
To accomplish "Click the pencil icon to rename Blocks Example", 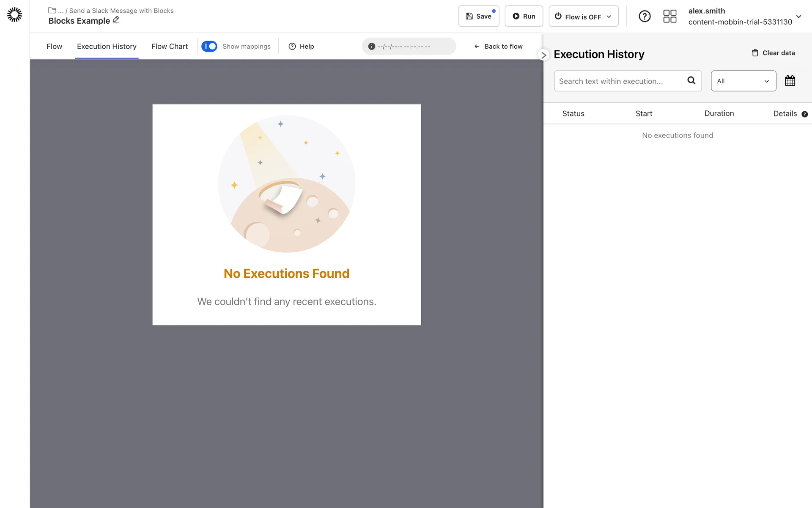I will click(116, 20).
